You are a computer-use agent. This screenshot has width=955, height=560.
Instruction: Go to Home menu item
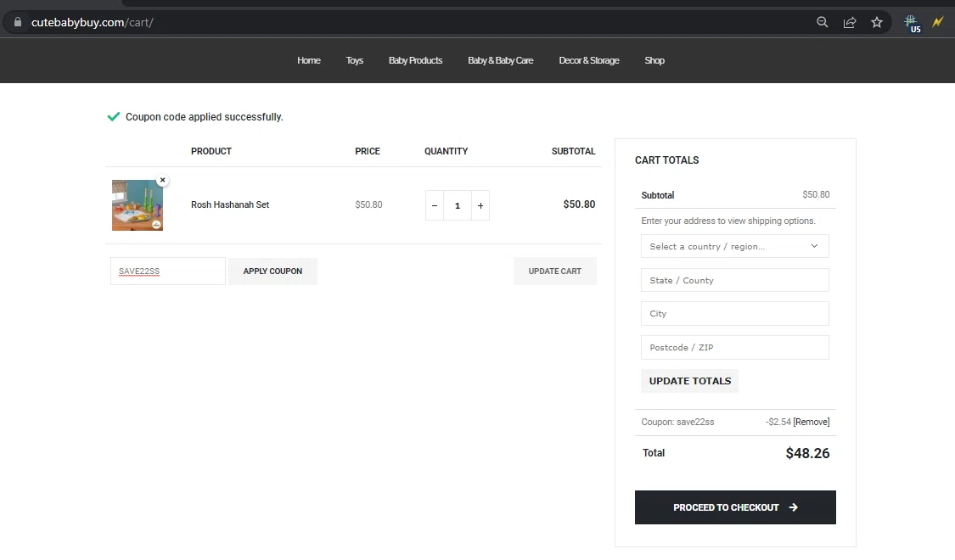309,60
